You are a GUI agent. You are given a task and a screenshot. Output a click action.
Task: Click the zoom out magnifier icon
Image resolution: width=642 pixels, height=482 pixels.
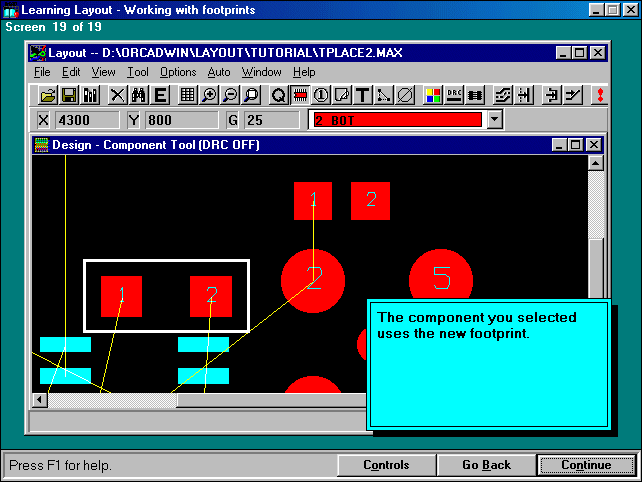click(x=230, y=95)
